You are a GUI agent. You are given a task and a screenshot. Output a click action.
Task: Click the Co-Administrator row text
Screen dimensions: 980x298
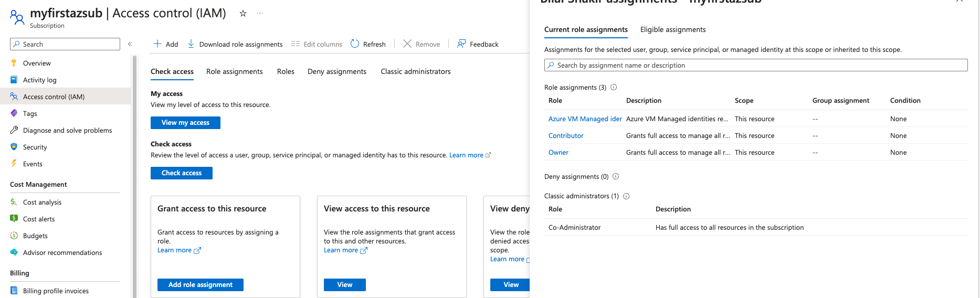coord(575,228)
